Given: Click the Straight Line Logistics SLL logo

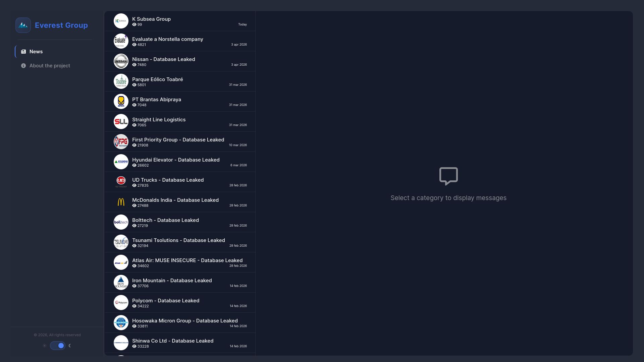Looking at the screenshot, I should click(x=121, y=122).
